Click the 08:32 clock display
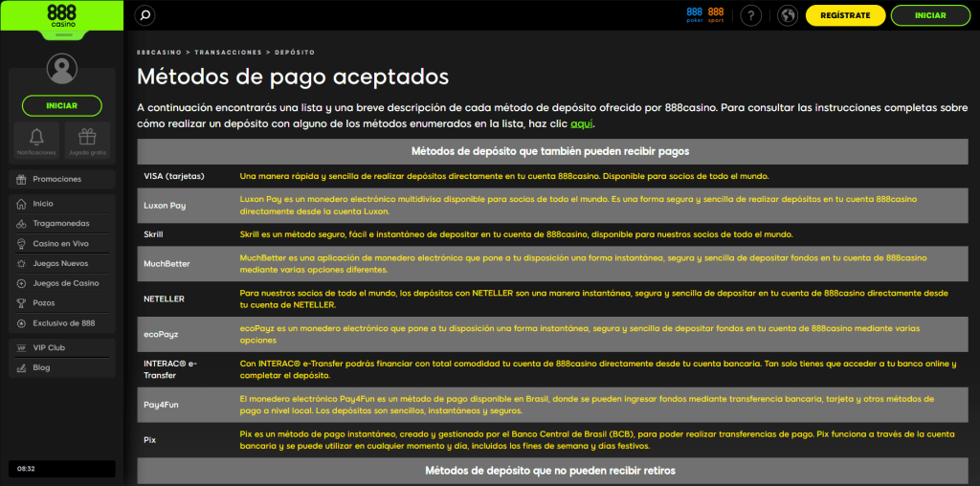Screen dimensions: 980x486 coord(62,469)
